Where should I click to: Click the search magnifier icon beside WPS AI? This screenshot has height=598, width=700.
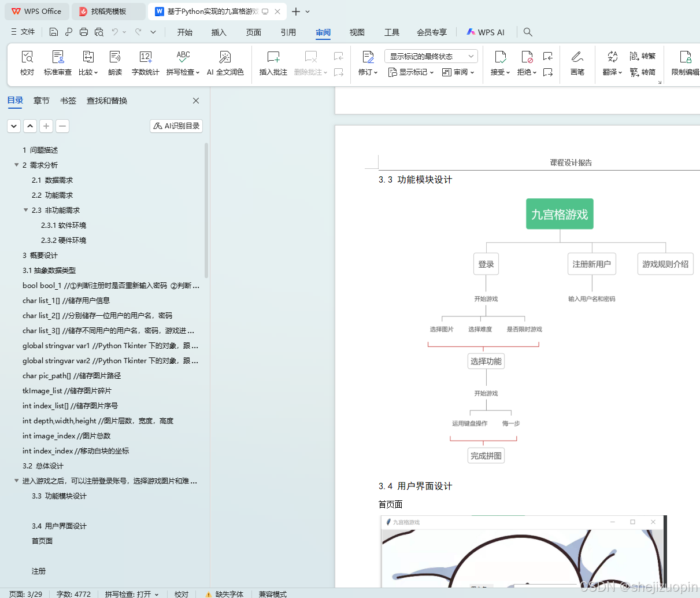pos(528,32)
